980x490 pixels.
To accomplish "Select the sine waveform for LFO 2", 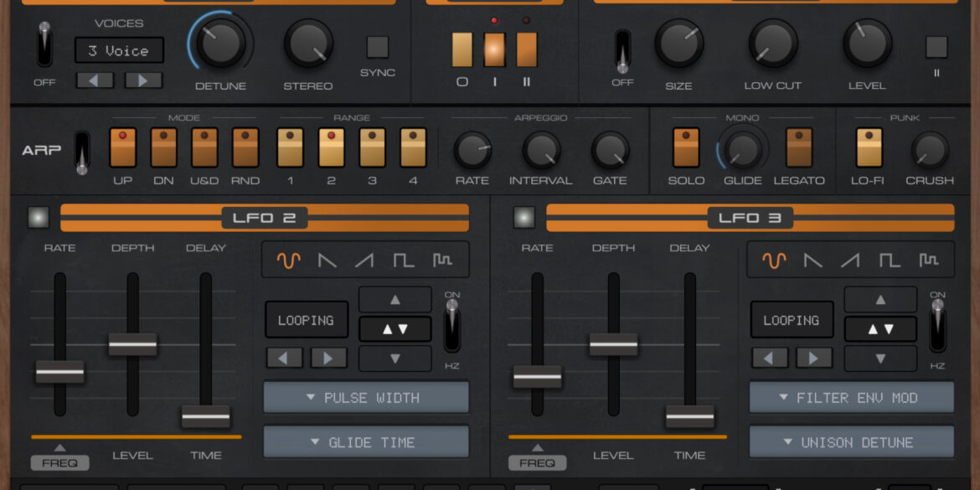I will (287, 260).
